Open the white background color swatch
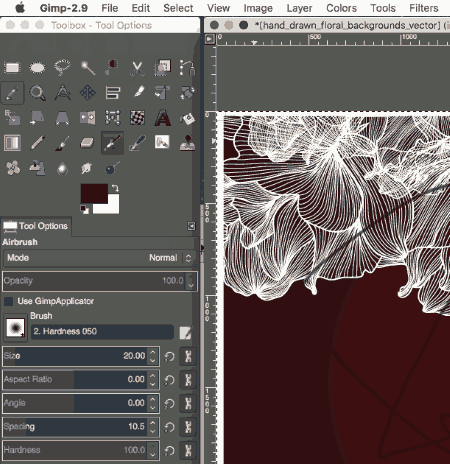The width and height of the screenshot is (450, 464). point(112,207)
